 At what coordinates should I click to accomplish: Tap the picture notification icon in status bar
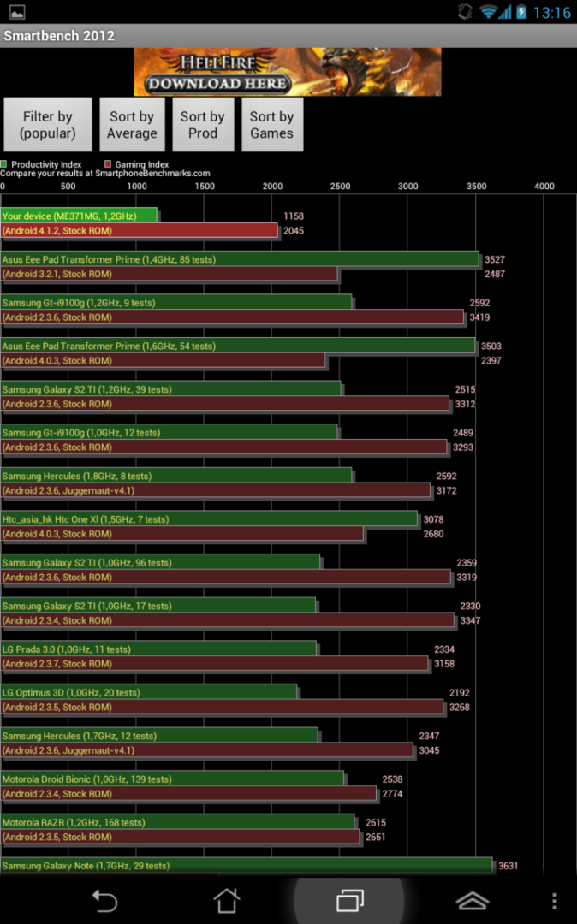pos(16,12)
